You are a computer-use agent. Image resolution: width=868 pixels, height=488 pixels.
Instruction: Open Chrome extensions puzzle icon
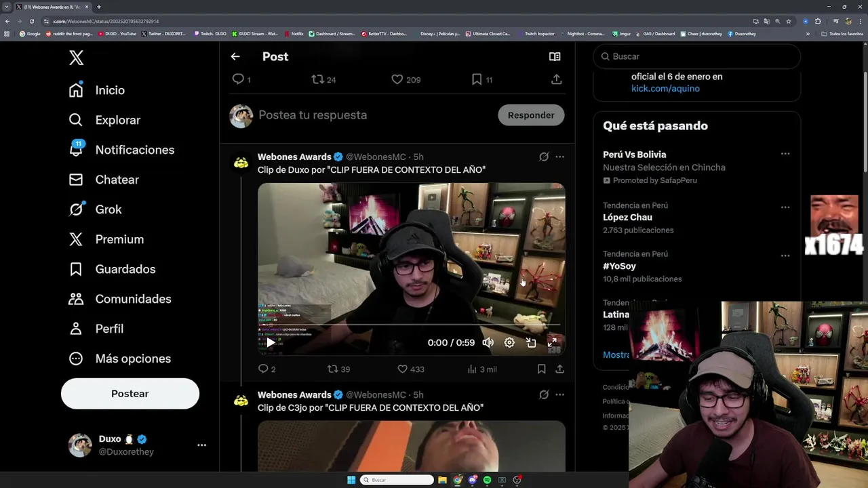818,21
